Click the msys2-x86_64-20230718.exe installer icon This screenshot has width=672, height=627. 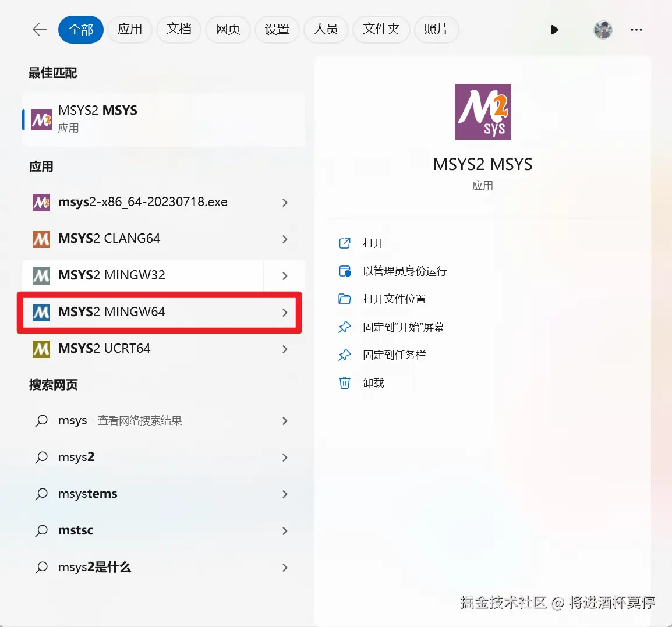(x=41, y=202)
